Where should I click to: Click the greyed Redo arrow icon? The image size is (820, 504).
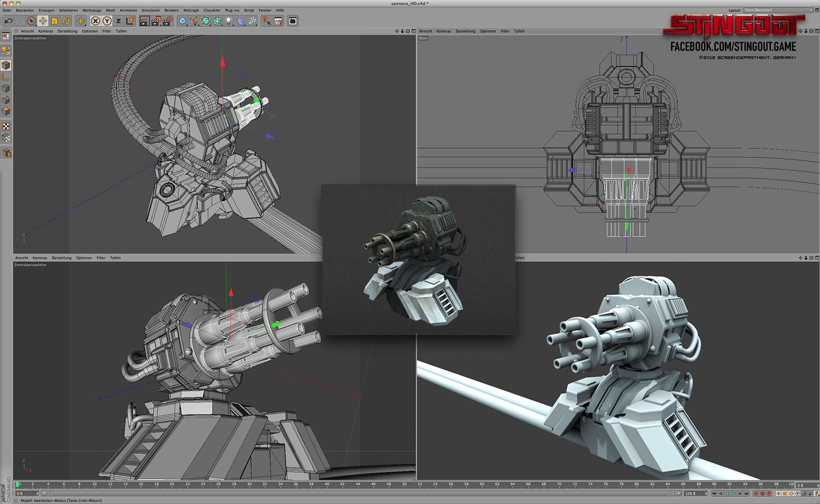(x=19, y=21)
